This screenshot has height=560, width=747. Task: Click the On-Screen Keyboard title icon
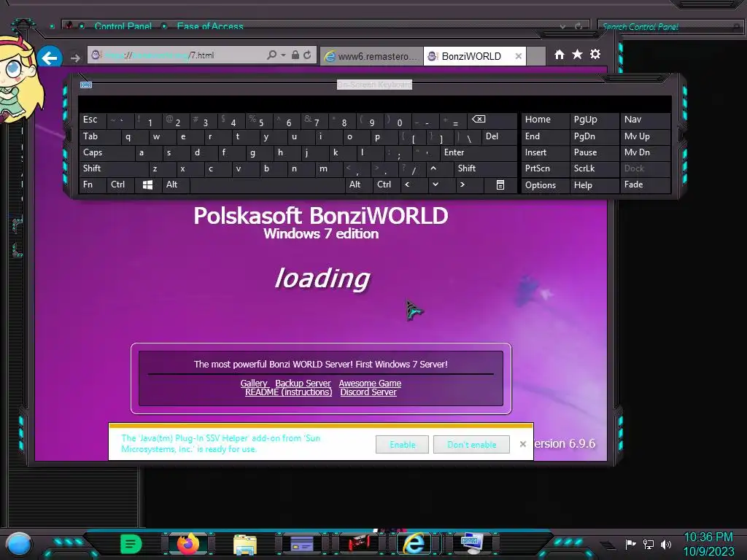coord(86,85)
